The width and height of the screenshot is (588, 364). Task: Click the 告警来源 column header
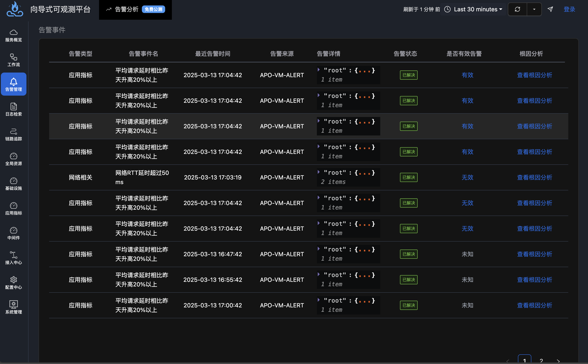click(x=282, y=54)
